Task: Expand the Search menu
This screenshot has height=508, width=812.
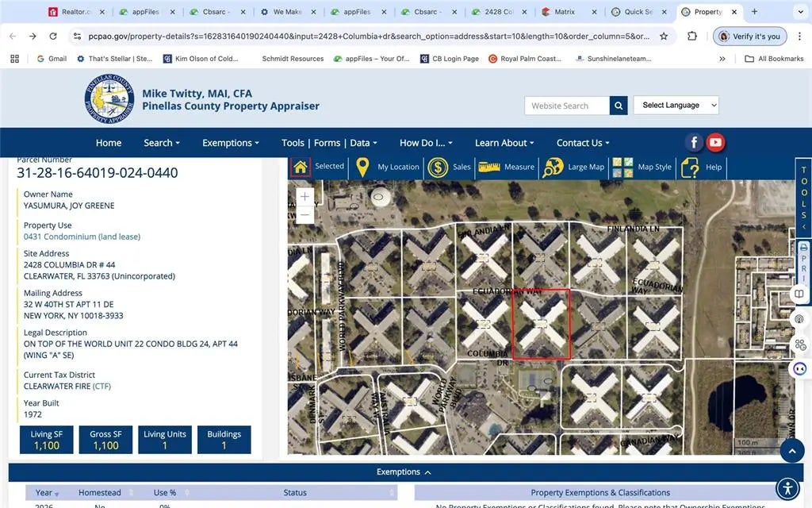Action: tap(161, 143)
